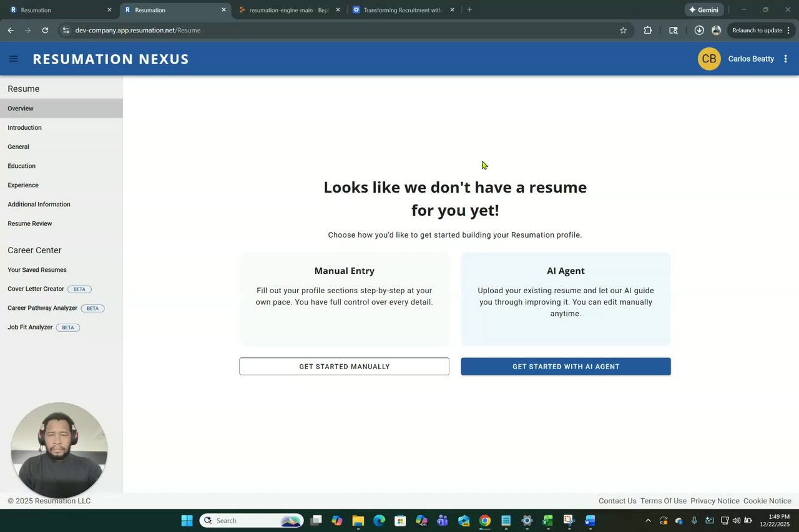799x532 pixels.
Task: Open Your Saved Resumes
Action: coord(61,270)
